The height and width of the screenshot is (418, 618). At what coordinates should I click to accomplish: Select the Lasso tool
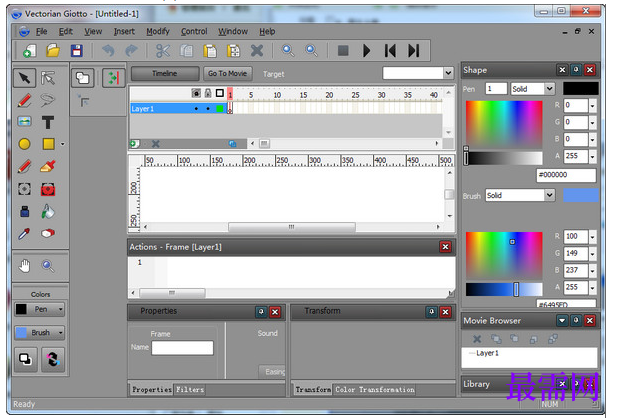[x=48, y=100]
